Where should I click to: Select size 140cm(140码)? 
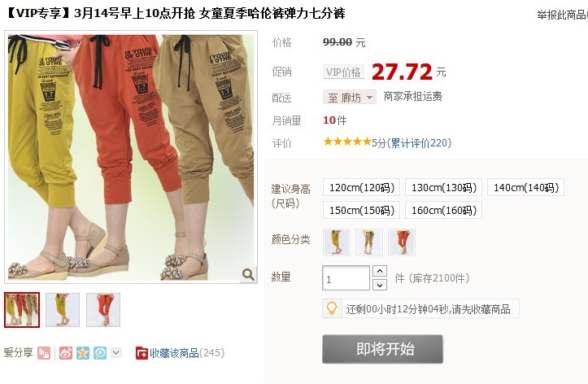(525, 187)
